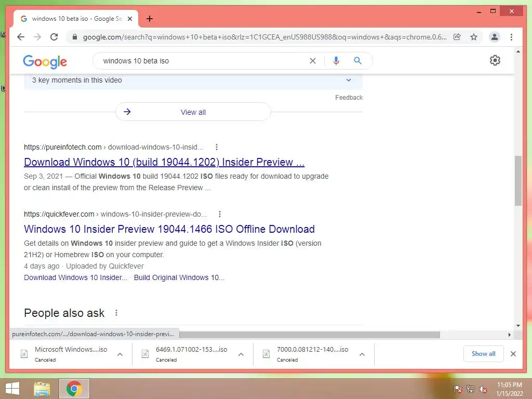Click the browser forward arrow
This screenshot has height=399, width=532.
(x=37, y=37)
